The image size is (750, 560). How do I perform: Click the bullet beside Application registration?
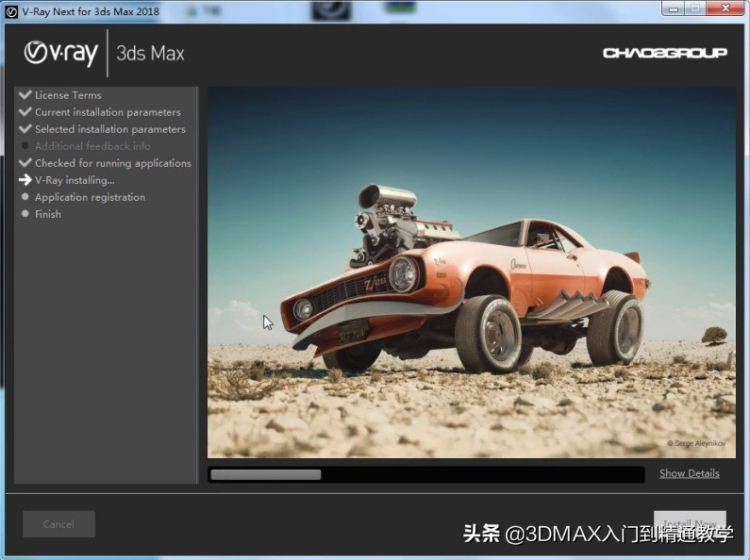click(25, 196)
